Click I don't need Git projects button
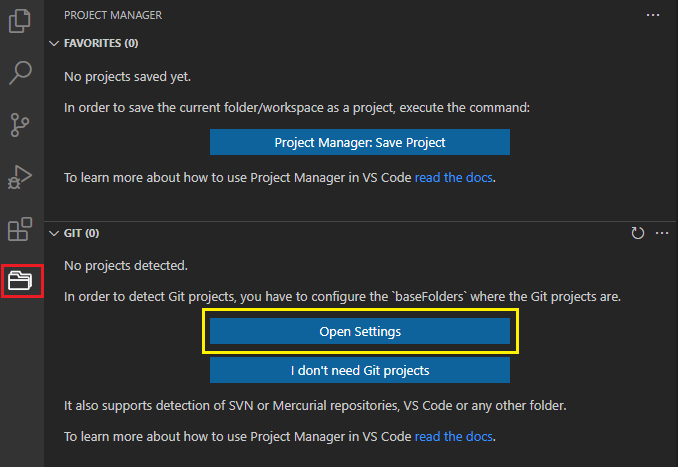678x467 pixels. [360, 370]
